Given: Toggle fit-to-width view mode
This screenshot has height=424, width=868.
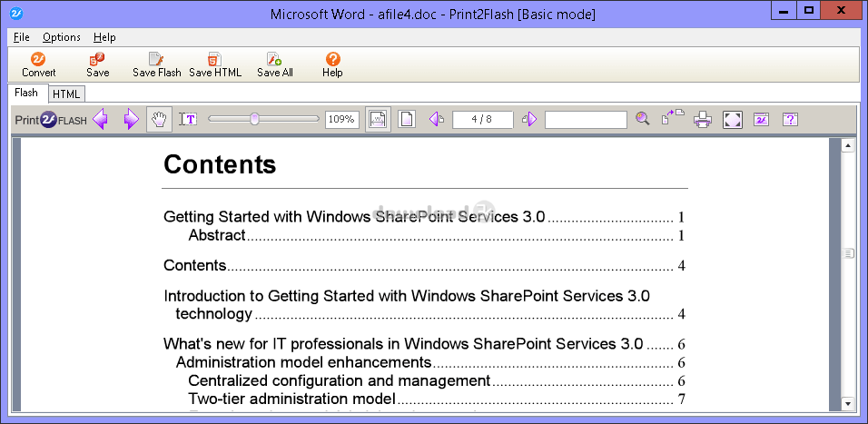Looking at the screenshot, I should [378, 119].
